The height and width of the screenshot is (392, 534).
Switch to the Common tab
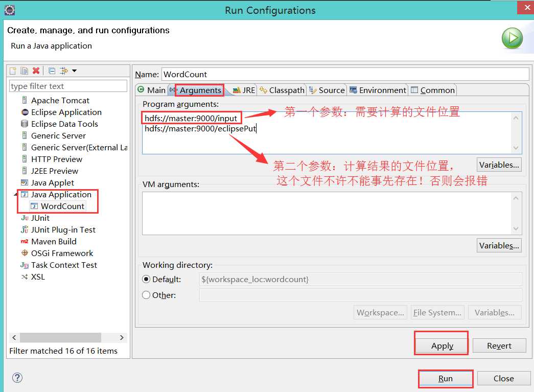pyautogui.click(x=433, y=90)
